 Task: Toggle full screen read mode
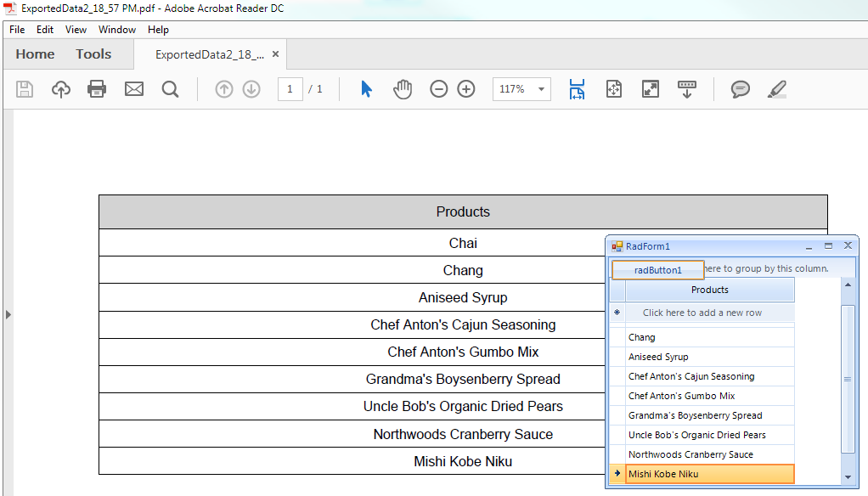tap(651, 89)
